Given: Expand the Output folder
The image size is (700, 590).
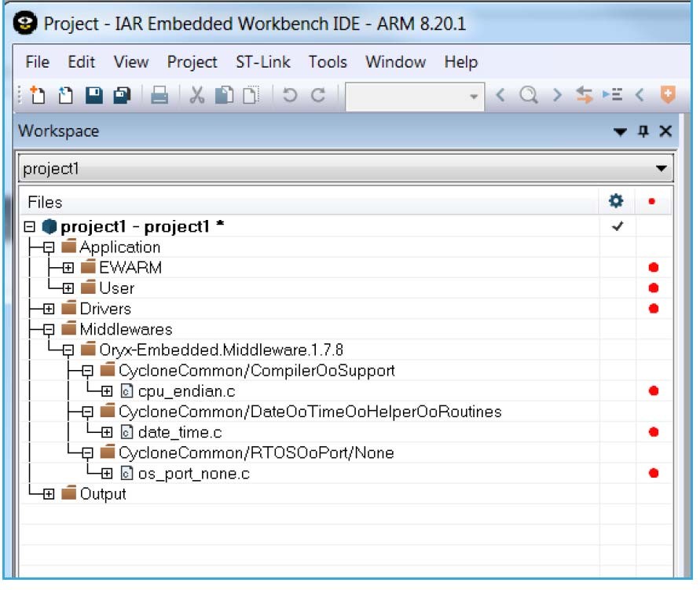Looking at the screenshot, I should tap(49, 494).
